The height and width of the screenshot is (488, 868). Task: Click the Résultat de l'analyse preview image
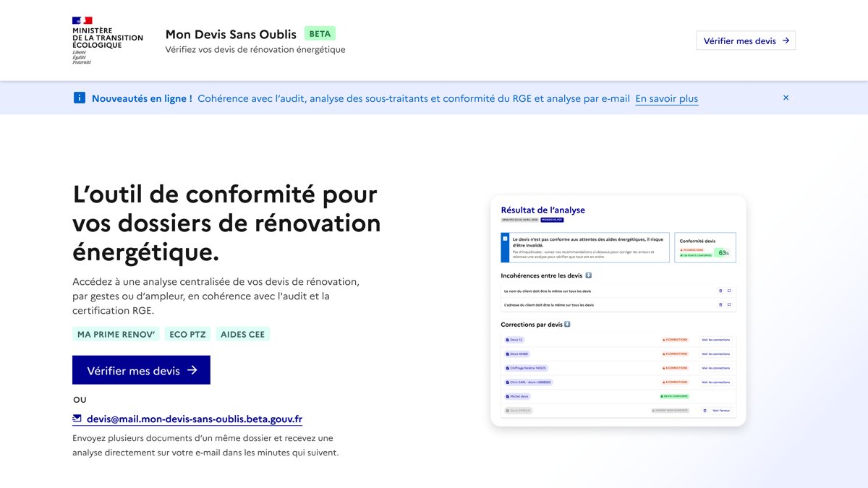click(618, 311)
